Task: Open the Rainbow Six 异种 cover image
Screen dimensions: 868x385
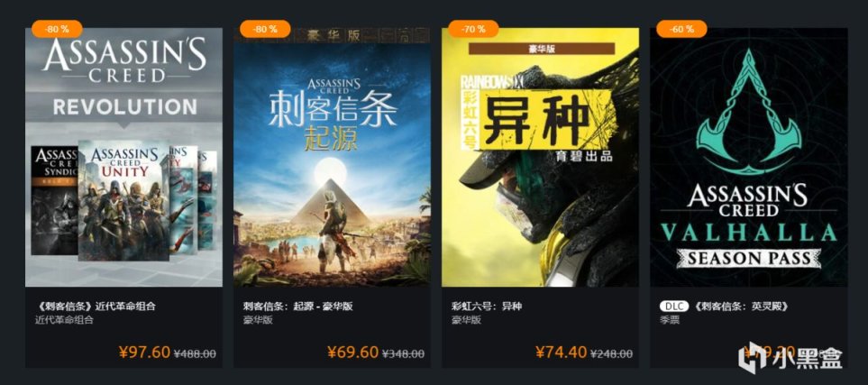Action: 540,157
